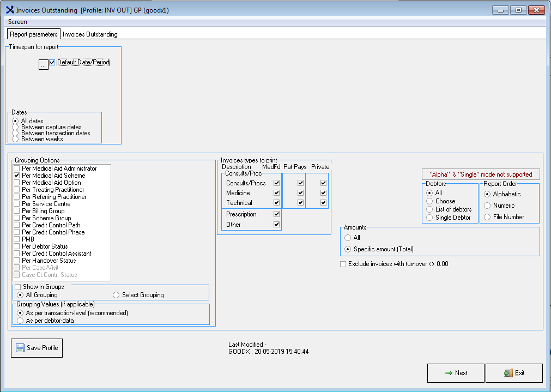This screenshot has width=551, height=392.
Task: Select Between capture dates option
Action: pos(15,127)
